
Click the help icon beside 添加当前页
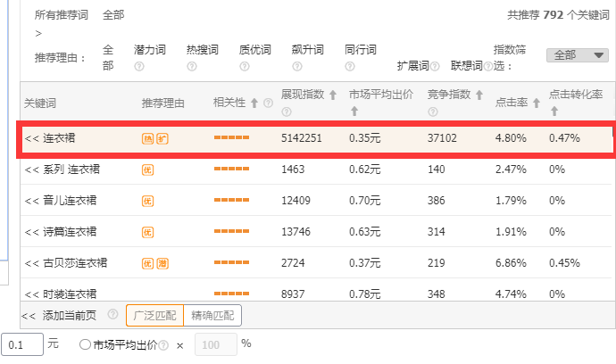tap(112, 315)
